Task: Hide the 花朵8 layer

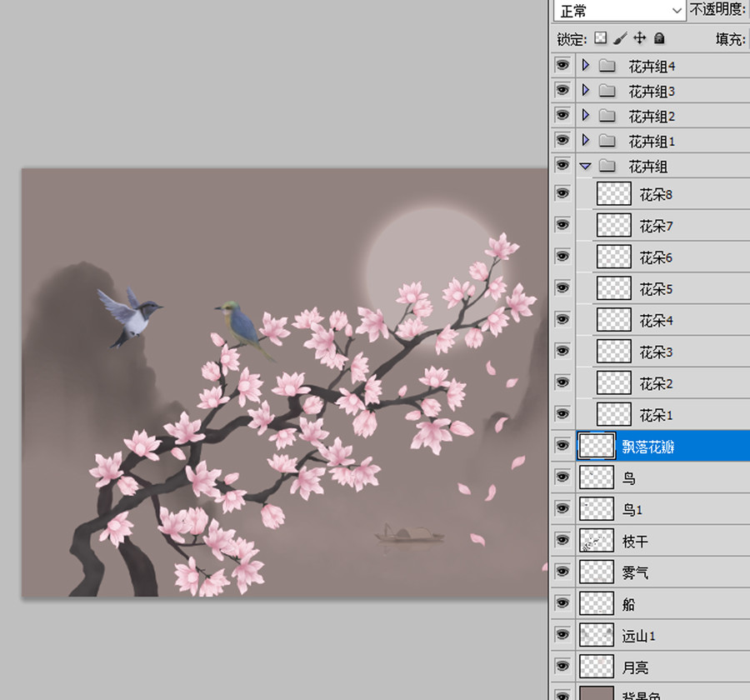Action: 562,193
